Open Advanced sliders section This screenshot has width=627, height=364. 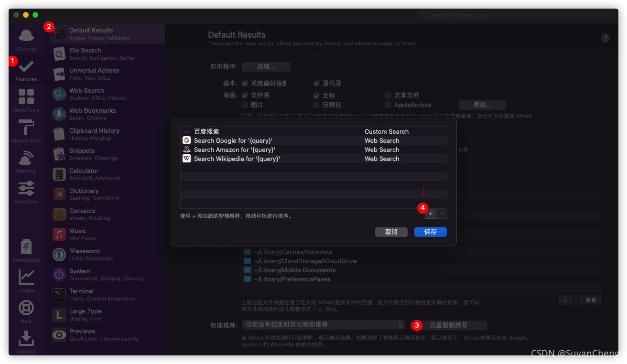(x=26, y=193)
